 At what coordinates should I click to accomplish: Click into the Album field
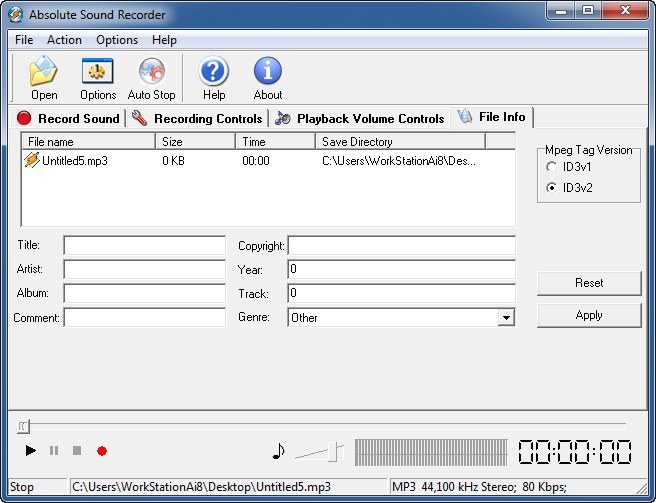coord(144,293)
